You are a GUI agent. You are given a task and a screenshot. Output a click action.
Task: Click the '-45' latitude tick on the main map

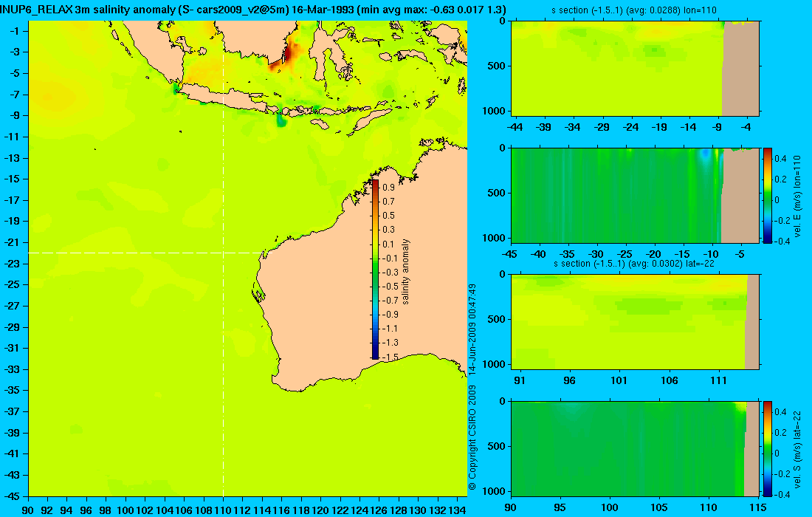11,496
